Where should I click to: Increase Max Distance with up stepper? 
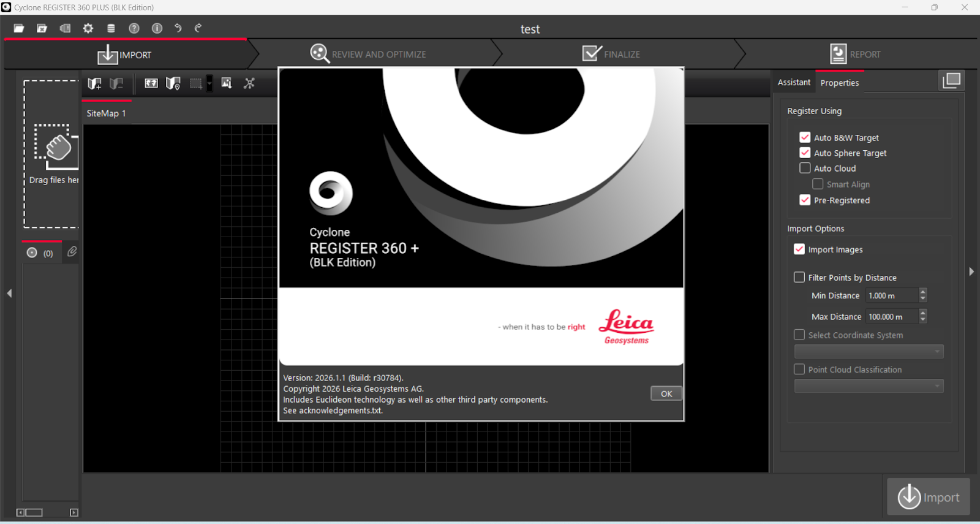923,313
